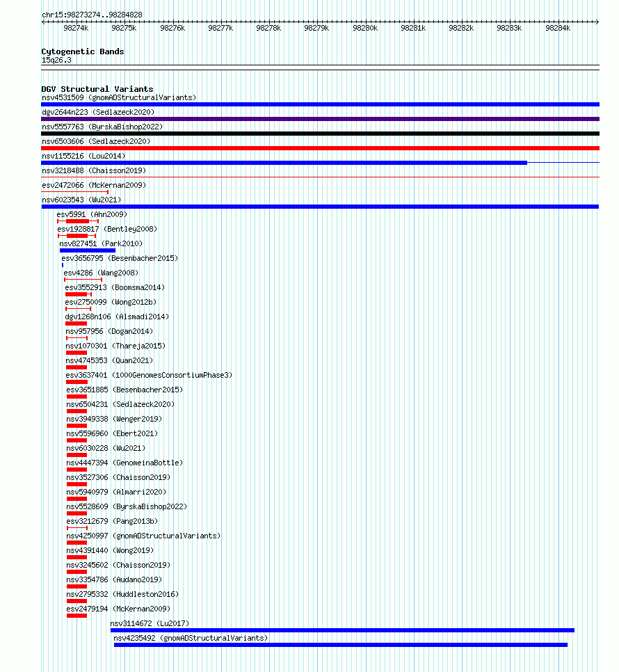Click the Cytogenetic Bands track heading
This screenshot has height=672, width=619.
(x=83, y=51)
